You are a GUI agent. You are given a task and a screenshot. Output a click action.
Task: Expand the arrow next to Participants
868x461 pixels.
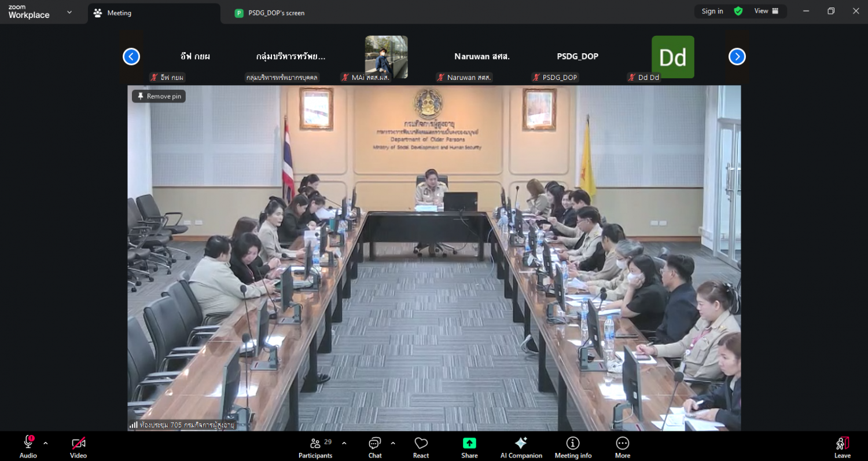coord(344,444)
